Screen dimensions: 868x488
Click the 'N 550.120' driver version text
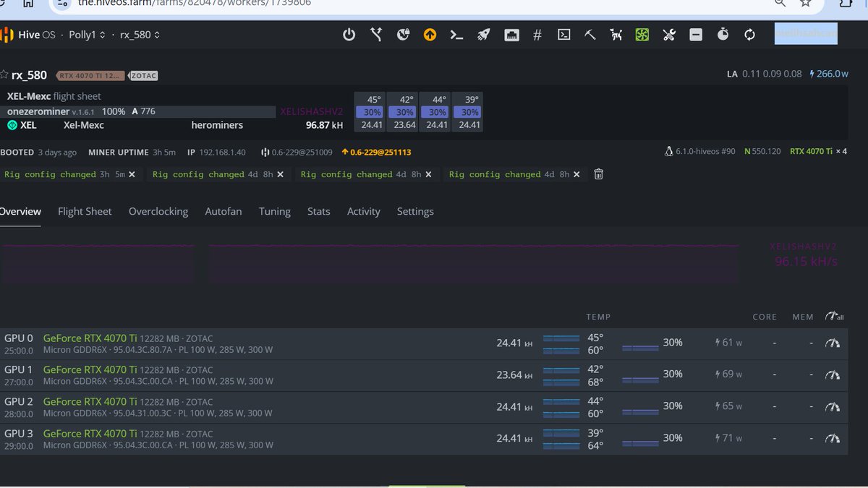click(x=762, y=152)
